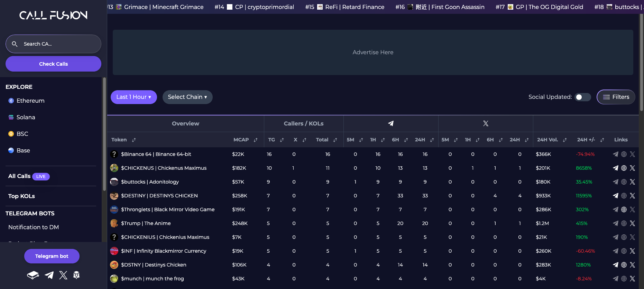Open $INF | Infinity Blackmirror Currency token
This screenshot has height=289, width=644.
tap(164, 251)
